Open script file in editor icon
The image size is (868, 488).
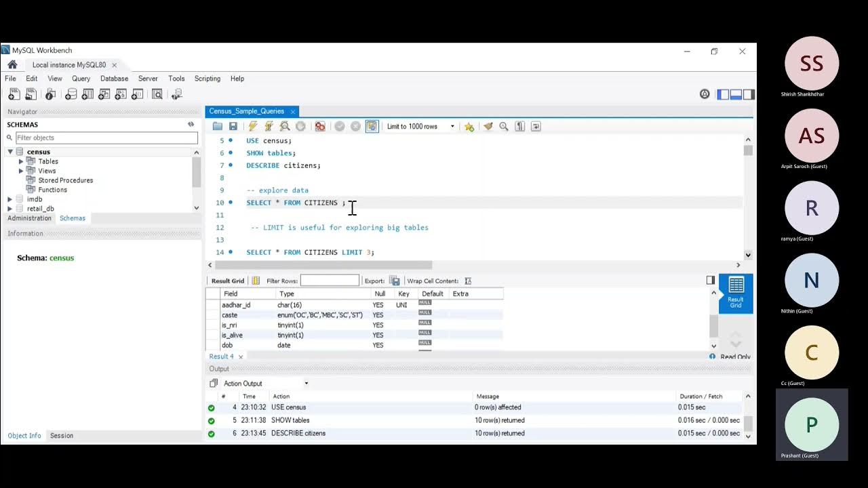coord(218,126)
